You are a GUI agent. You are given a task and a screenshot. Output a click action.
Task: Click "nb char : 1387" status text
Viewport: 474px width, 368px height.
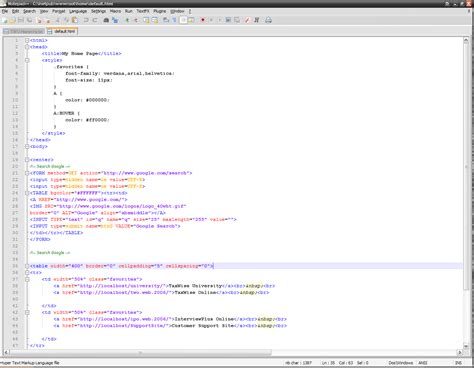point(298,363)
